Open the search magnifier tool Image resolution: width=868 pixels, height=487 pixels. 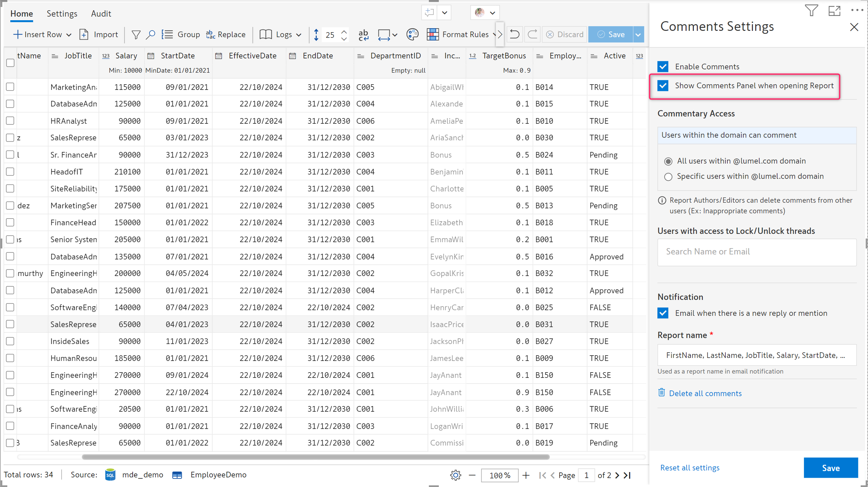[150, 35]
